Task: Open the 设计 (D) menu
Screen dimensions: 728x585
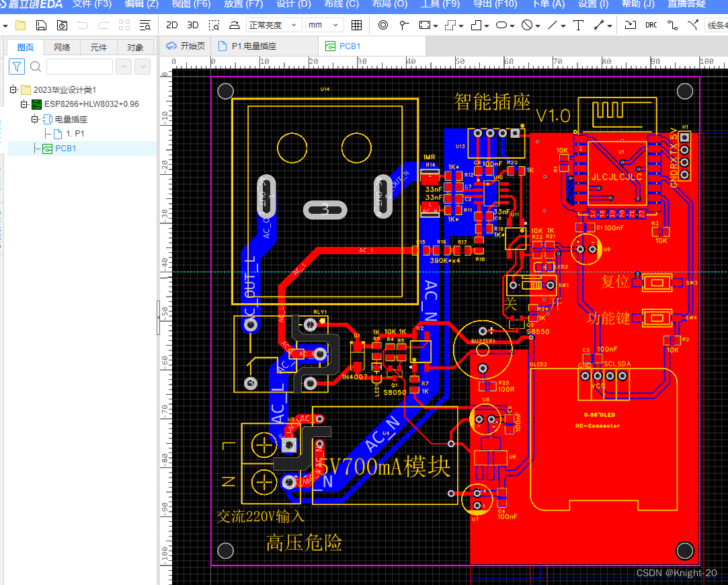Action: click(294, 4)
